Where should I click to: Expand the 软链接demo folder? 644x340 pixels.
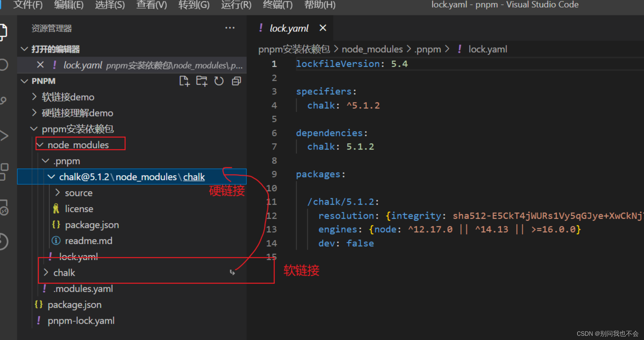[x=34, y=96]
